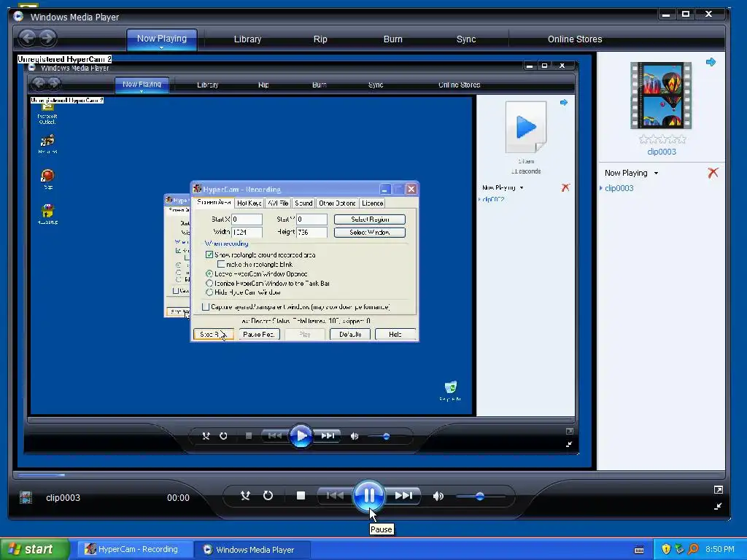Screen dimensions: 747x560
Task: Switch to the main player's Rip tab
Action: point(320,39)
